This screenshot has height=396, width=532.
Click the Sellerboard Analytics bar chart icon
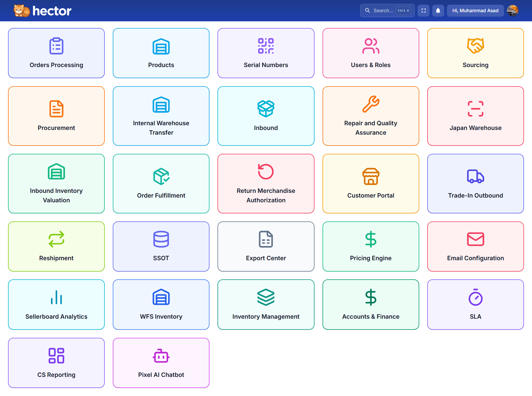(x=56, y=297)
